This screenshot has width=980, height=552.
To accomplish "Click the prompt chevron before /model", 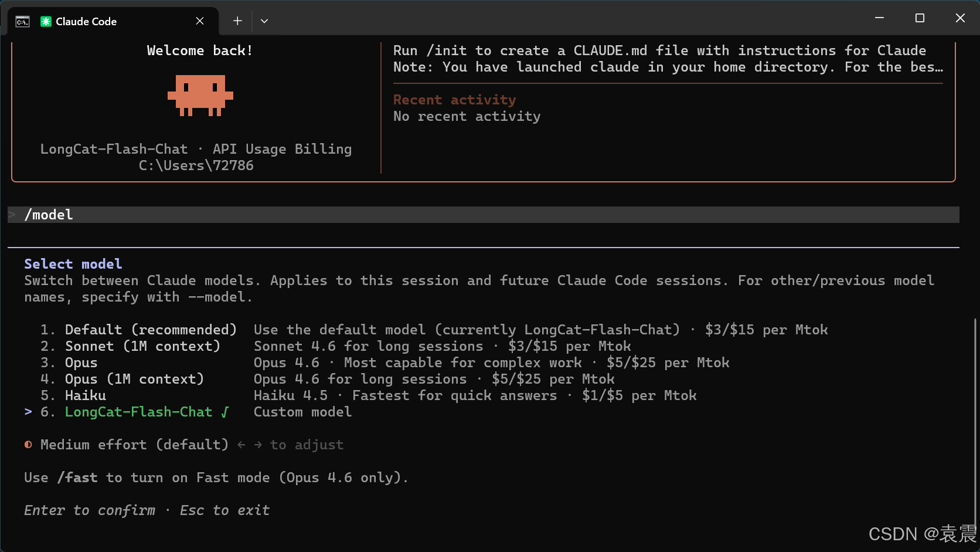I will (12, 215).
